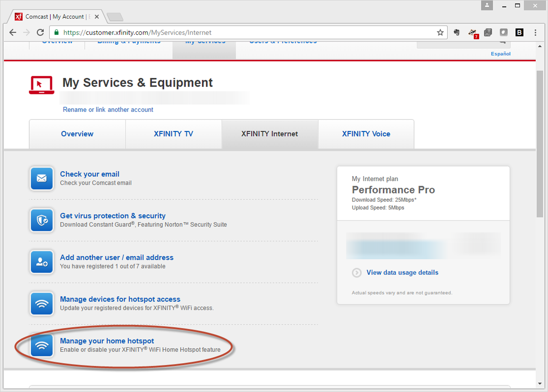Click Rename or link another account
548x392 pixels.
108,110
